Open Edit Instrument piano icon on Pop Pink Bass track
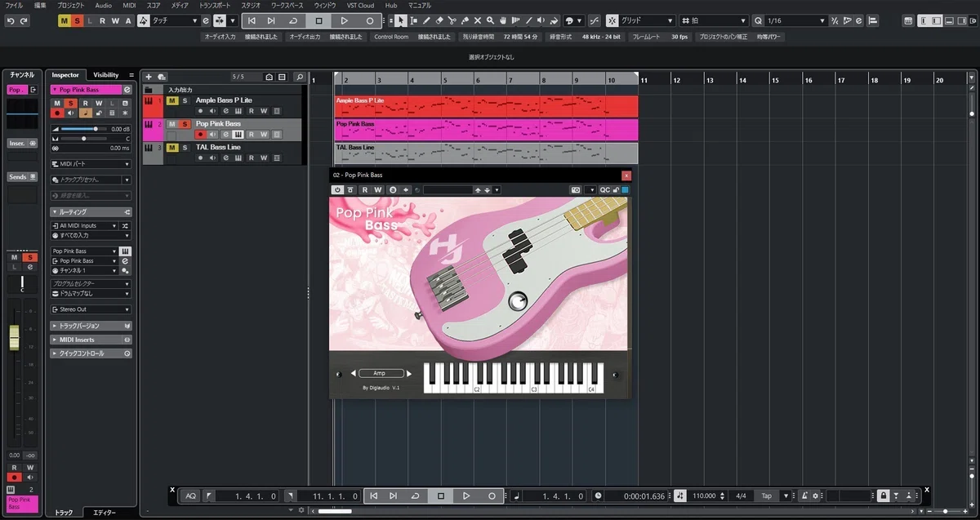This screenshot has width=980, height=520. click(238, 135)
